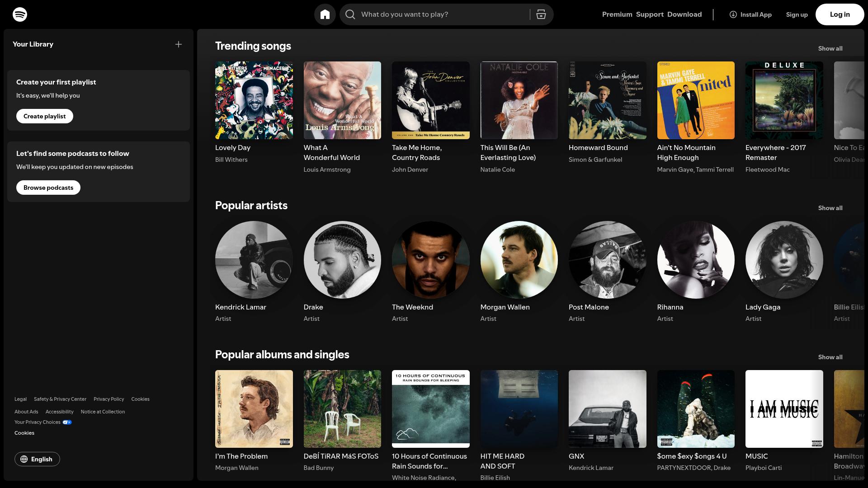
Task: Open Post Malone artist photo
Action: (608, 260)
